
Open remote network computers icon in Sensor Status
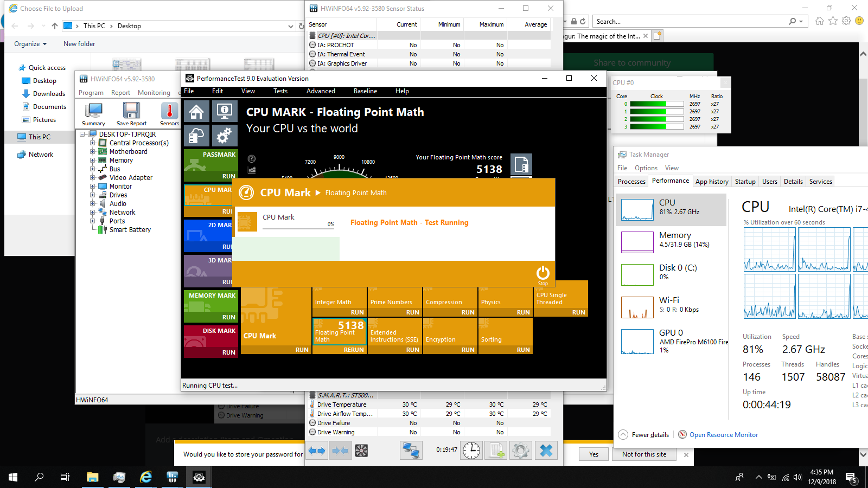(411, 451)
